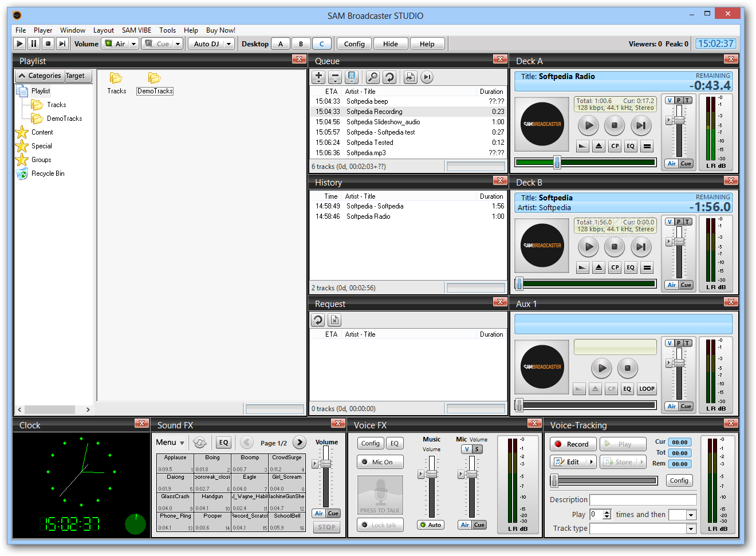Play the Aux 1 deck
Image resolution: width=756 pixels, height=556 pixels.
(601, 368)
